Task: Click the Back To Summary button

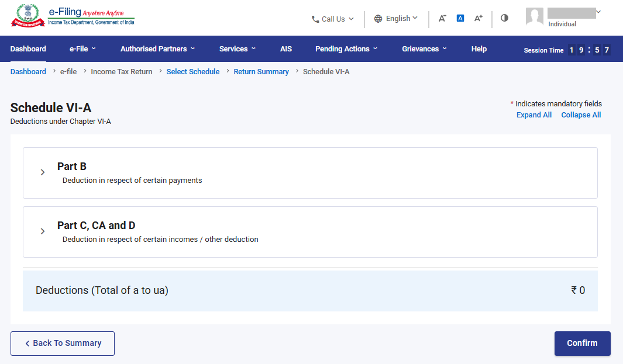Action: pyautogui.click(x=63, y=344)
